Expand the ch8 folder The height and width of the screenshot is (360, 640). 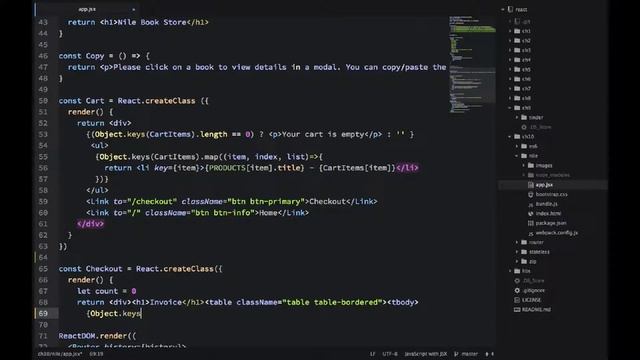510,98
